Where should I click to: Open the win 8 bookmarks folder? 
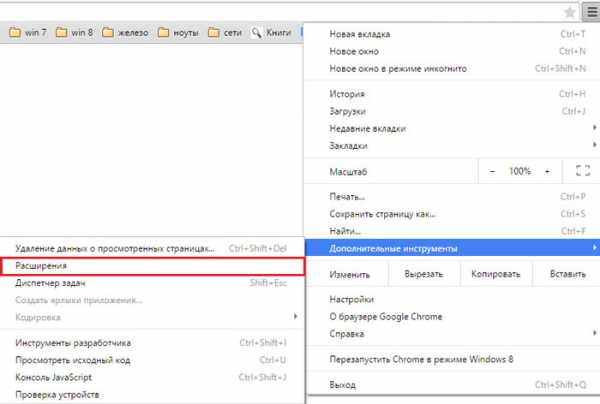point(74,33)
